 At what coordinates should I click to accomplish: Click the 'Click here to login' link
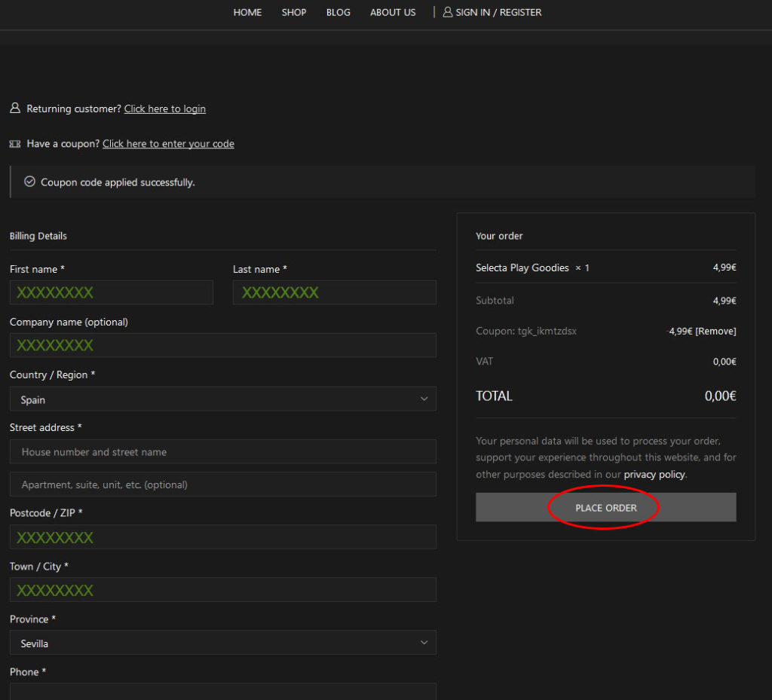(x=165, y=109)
